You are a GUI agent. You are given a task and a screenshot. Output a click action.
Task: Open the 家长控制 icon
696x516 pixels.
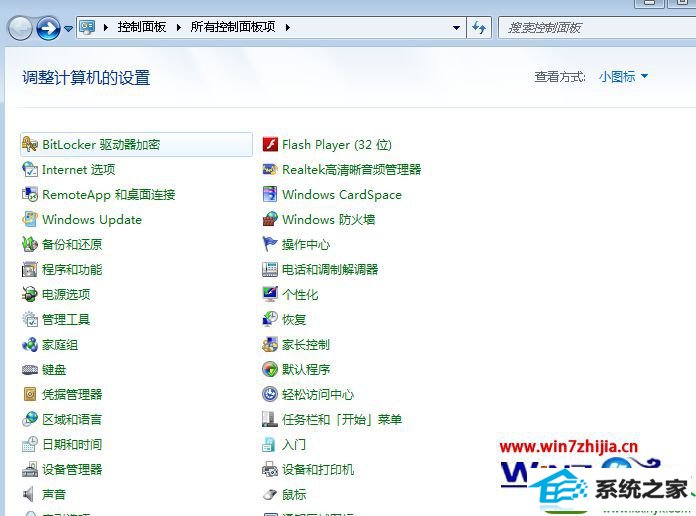[x=270, y=345]
